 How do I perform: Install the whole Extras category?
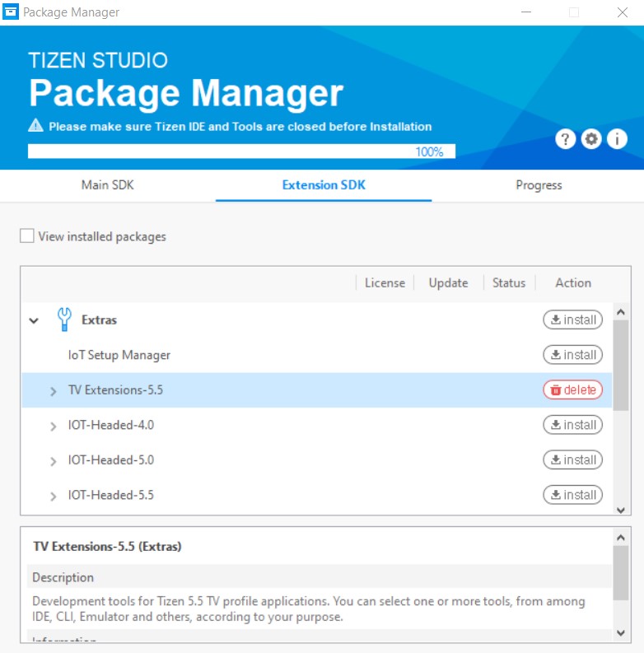[x=572, y=320]
